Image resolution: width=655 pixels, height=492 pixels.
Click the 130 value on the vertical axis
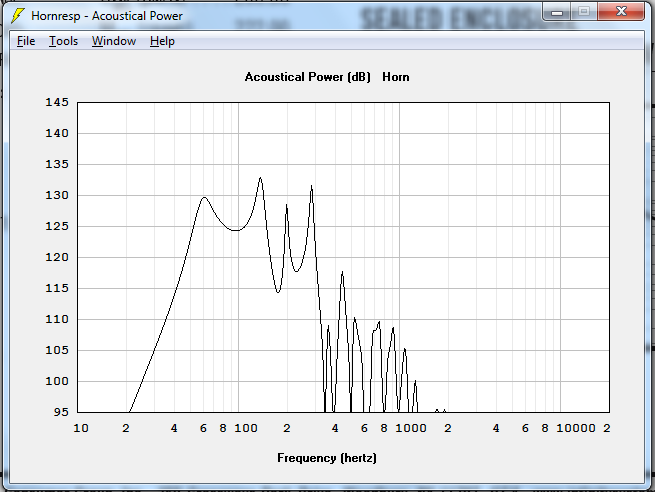[57, 195]
